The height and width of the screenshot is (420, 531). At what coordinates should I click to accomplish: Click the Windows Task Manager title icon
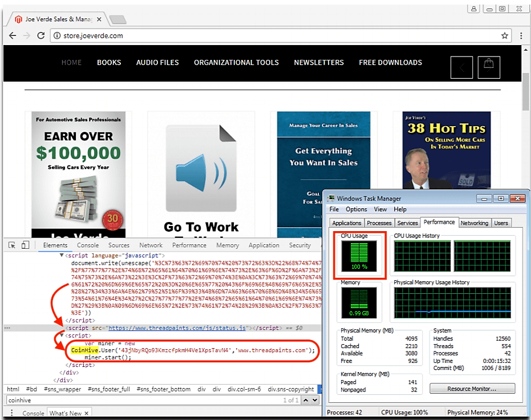point(331,199)
